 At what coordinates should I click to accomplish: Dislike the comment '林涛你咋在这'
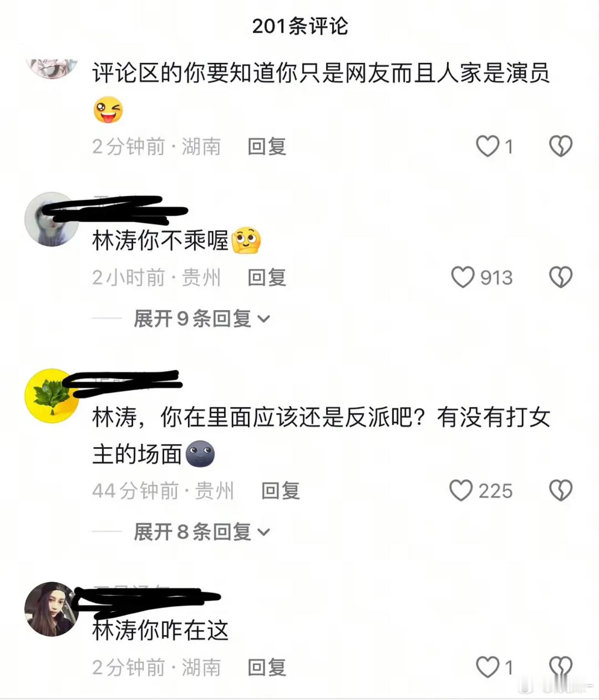[561, 667]
